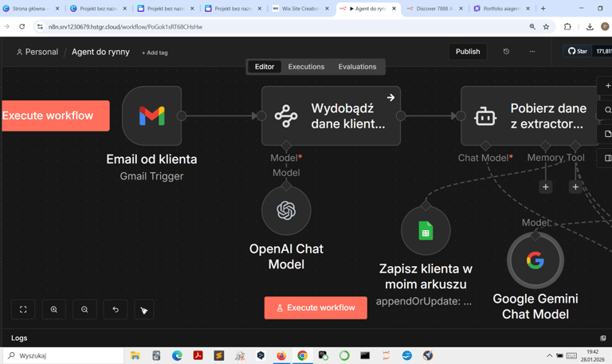Open browser zoom magnifier icon
Image resolution: width=612 pixels, height=364 pixels.
(x=532, y=26)
